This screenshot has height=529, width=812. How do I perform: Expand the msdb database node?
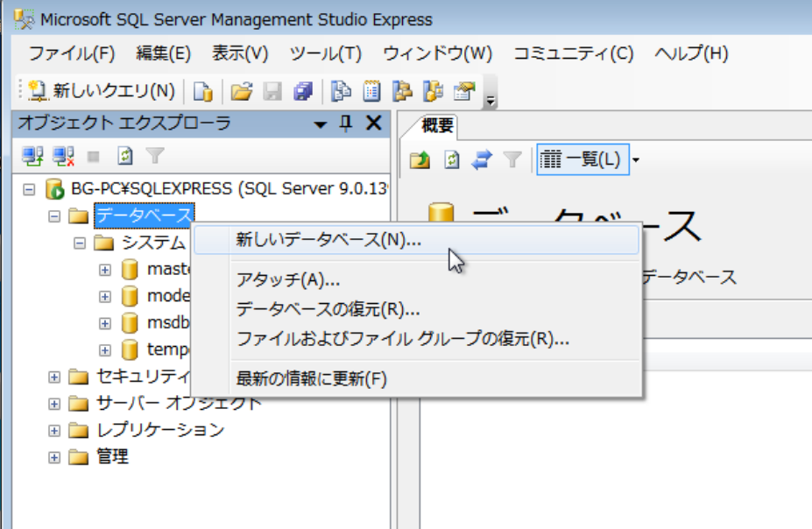point(104,323)
